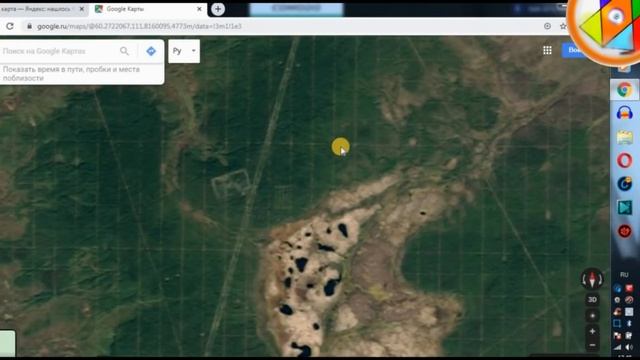The width and height of the screenshot is (640, 360).
Task: Open the red round recorder taskbar icon
Action: tap(624, 231)
